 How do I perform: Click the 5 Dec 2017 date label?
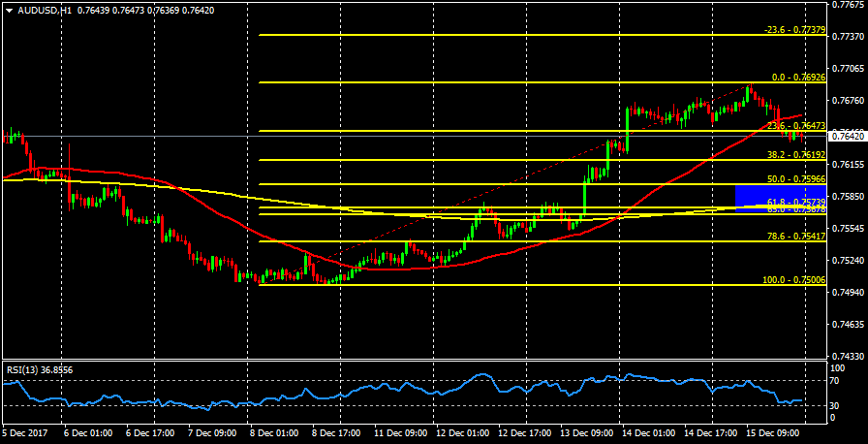click(25, 433)
